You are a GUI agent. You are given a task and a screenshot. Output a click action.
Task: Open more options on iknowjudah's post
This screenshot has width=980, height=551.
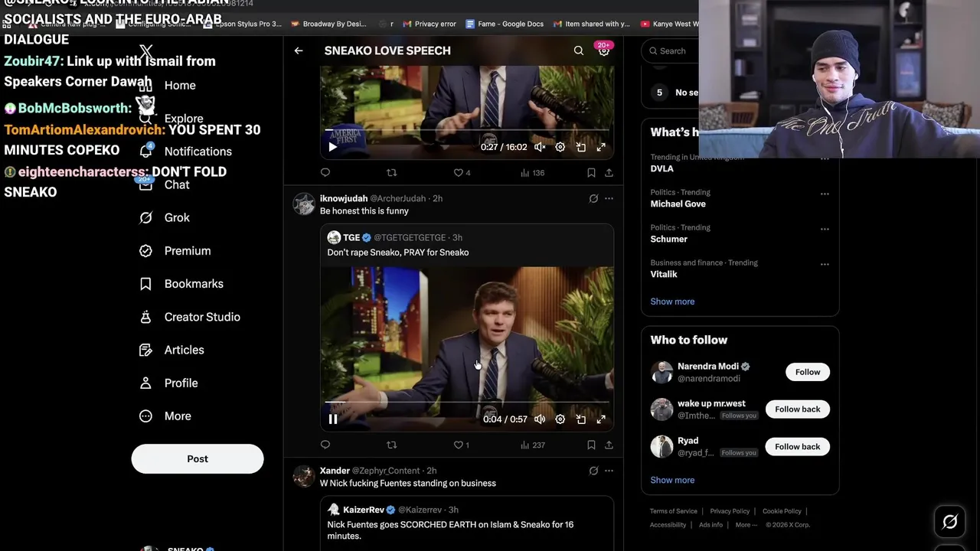click(609, 198)
